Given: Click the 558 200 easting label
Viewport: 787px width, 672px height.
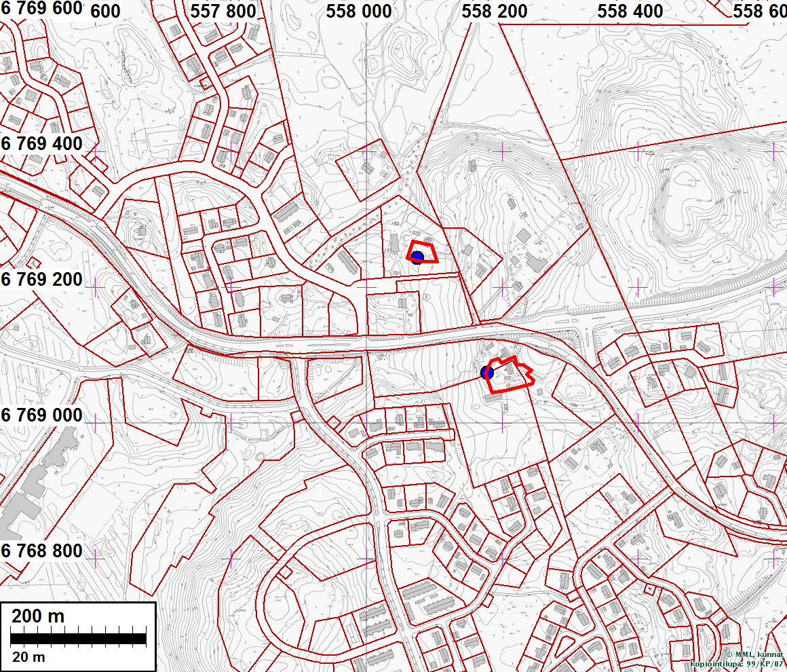Looking at the screenshot, I should (495, 11).
